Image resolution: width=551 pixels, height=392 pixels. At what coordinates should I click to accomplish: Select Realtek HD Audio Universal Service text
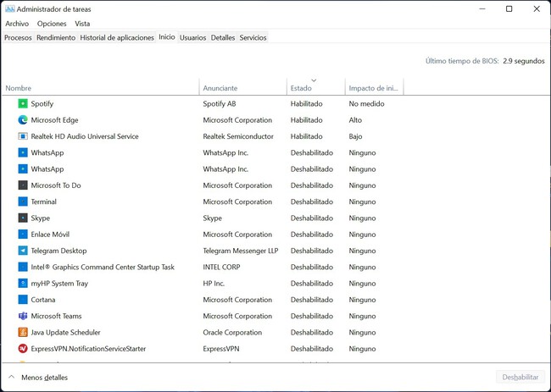85,136
